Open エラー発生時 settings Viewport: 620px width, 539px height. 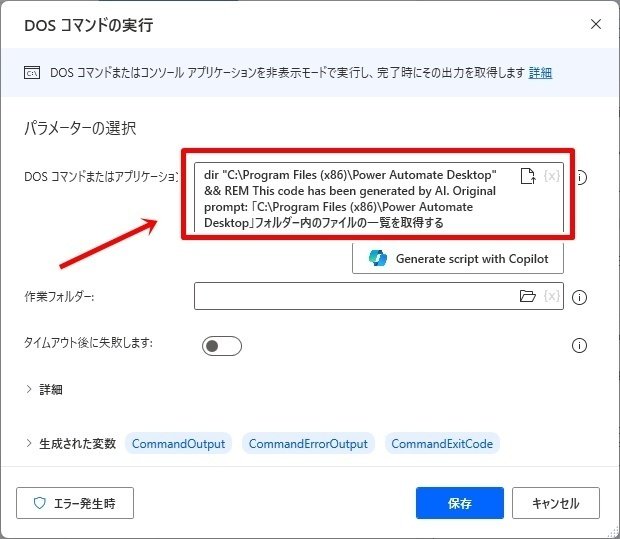[75, 503]
